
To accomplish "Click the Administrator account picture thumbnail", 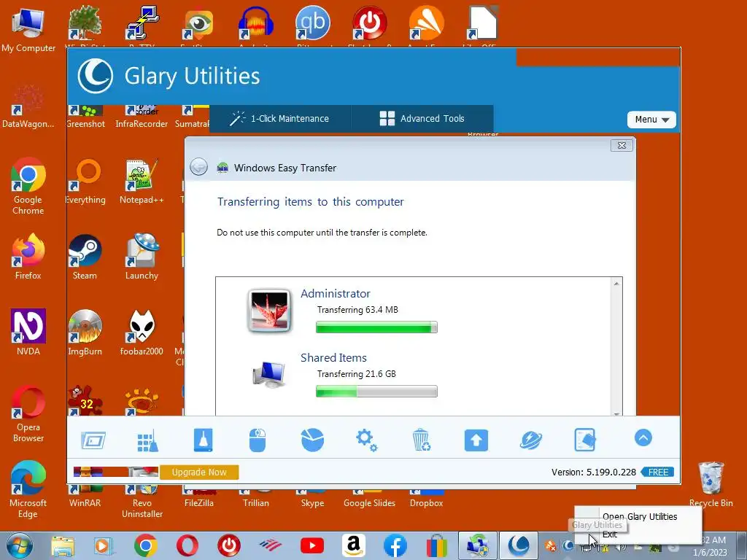I will 269,311.
